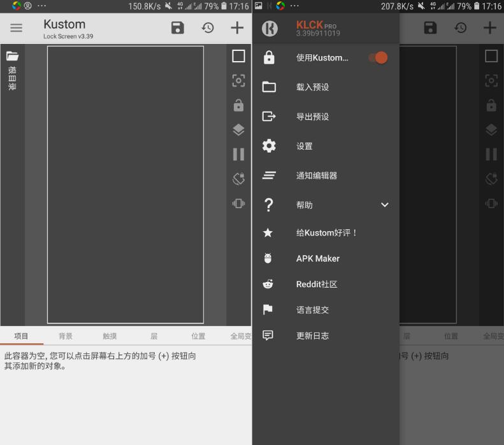Image resolution: width=504 pixels, height=445 pixels.
Task: Tap folder icon beside 载入预设
Action: pos(269,87)
